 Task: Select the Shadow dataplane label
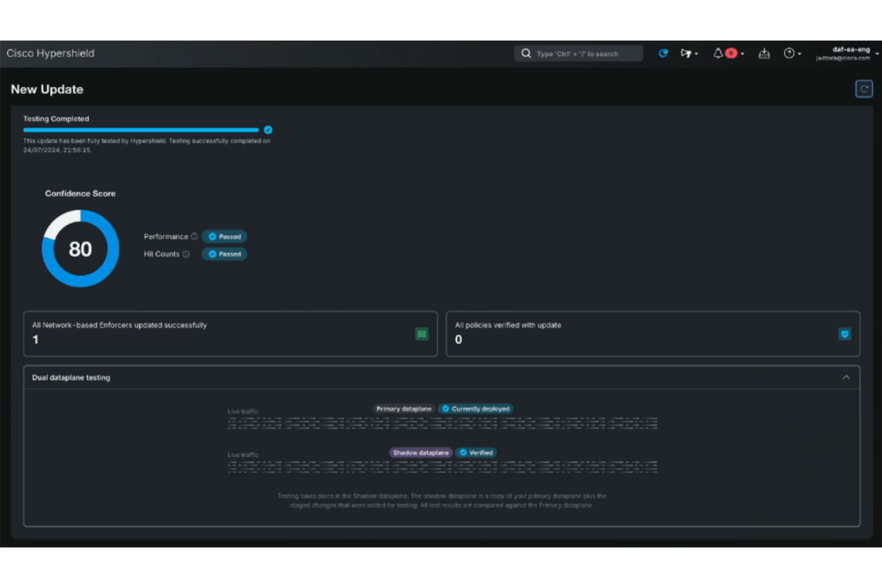coord(420,452)
